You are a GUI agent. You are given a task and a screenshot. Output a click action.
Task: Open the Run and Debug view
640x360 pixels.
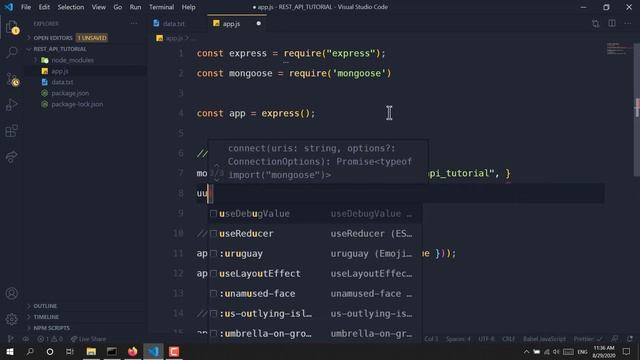(11, 105)
